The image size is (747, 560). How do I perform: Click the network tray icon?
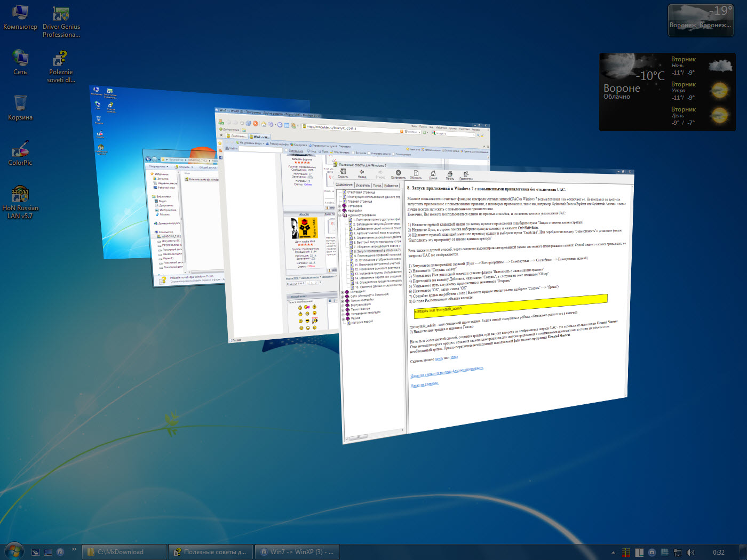point(678,552)
